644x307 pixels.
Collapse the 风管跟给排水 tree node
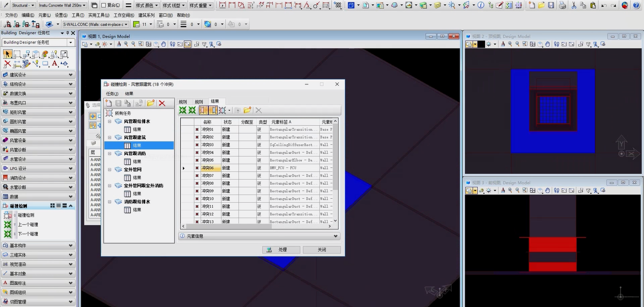pos(109,121)
